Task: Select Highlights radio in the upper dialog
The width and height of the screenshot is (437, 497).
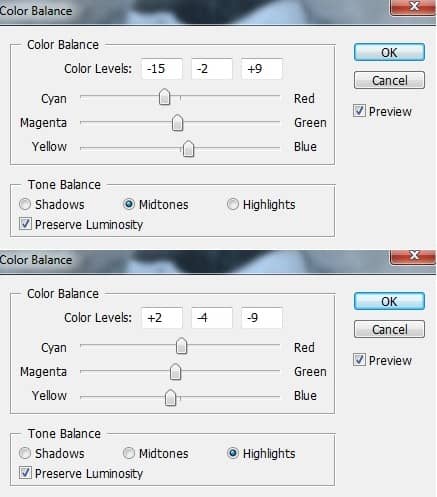Action: (233, 204)
